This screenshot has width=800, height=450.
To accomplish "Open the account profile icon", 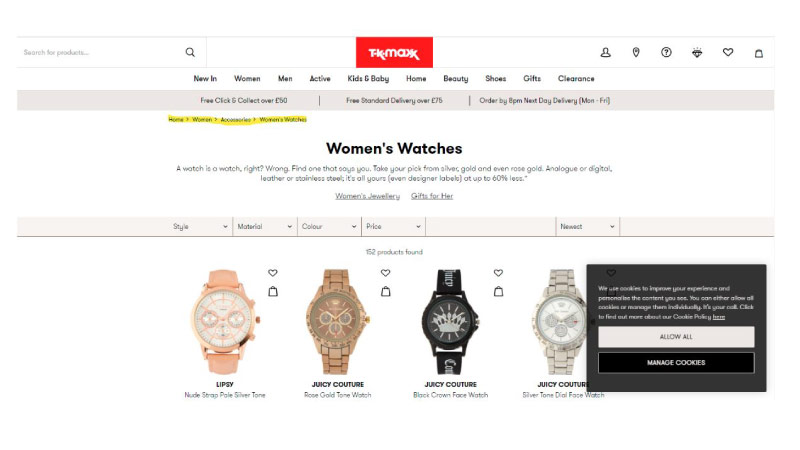I will click(x=605, y=52).
